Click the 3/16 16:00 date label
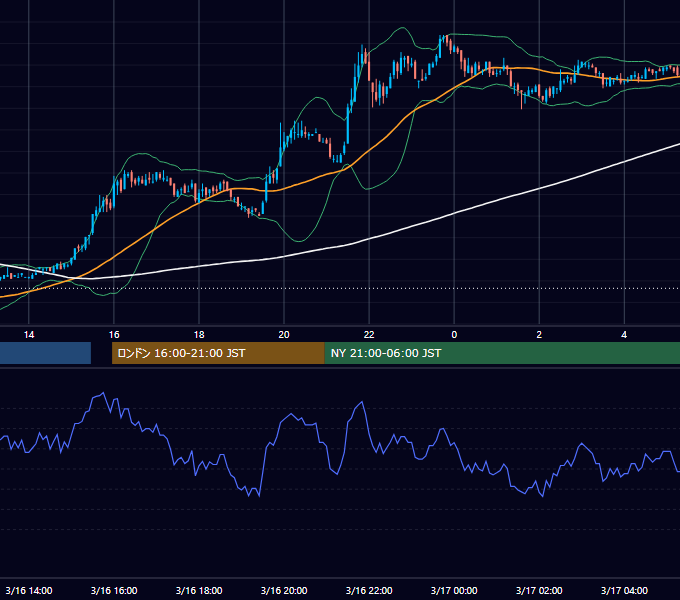680x600 pixels. (114, 590)
